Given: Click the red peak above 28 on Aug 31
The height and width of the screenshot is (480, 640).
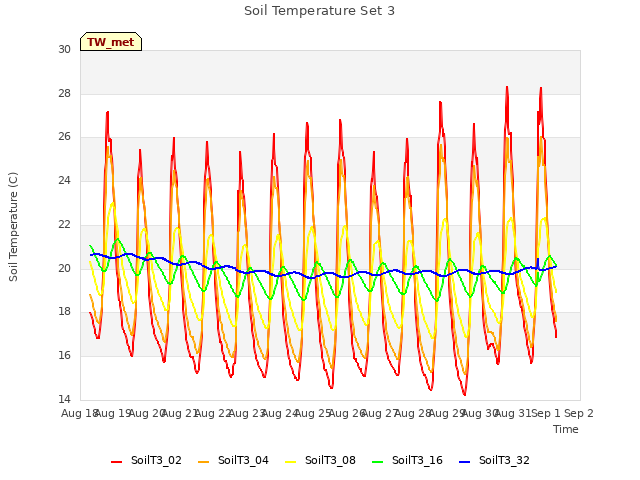Looking at the screenshot, I should click(507, 87).
